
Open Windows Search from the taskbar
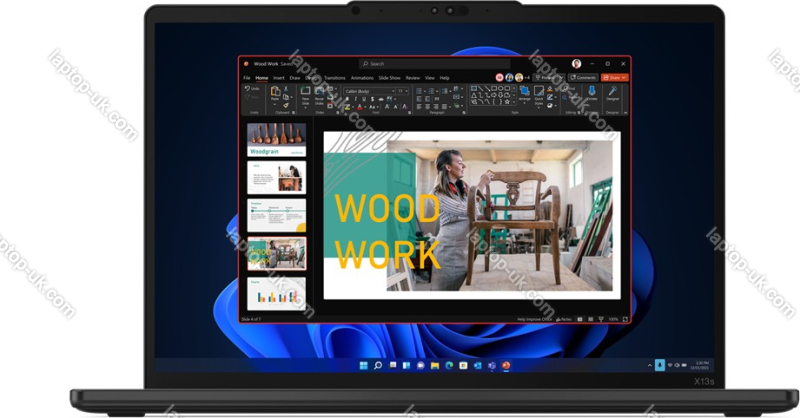tap(378, 366)
